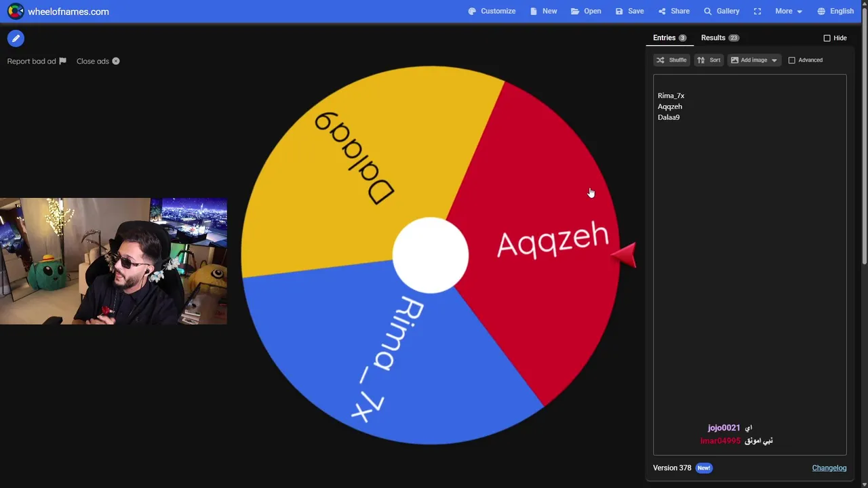This screenshot has width=868, height=488.
Task: Sort the entries
Action: (709, 60)
